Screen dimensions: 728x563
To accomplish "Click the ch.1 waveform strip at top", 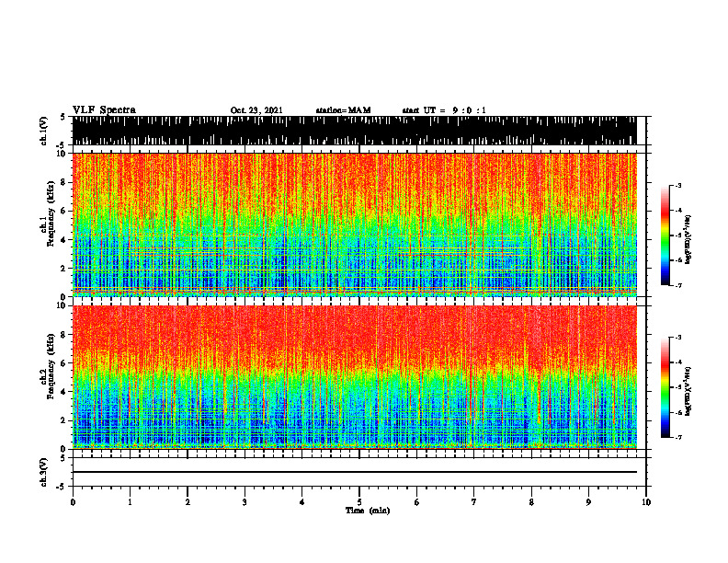I will 355,131.
